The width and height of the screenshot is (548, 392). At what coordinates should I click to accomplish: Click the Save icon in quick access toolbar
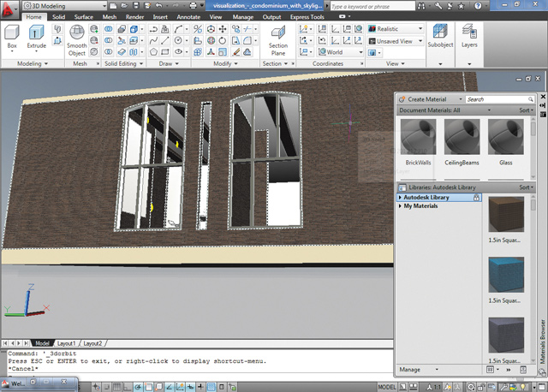tap(136, 6)
